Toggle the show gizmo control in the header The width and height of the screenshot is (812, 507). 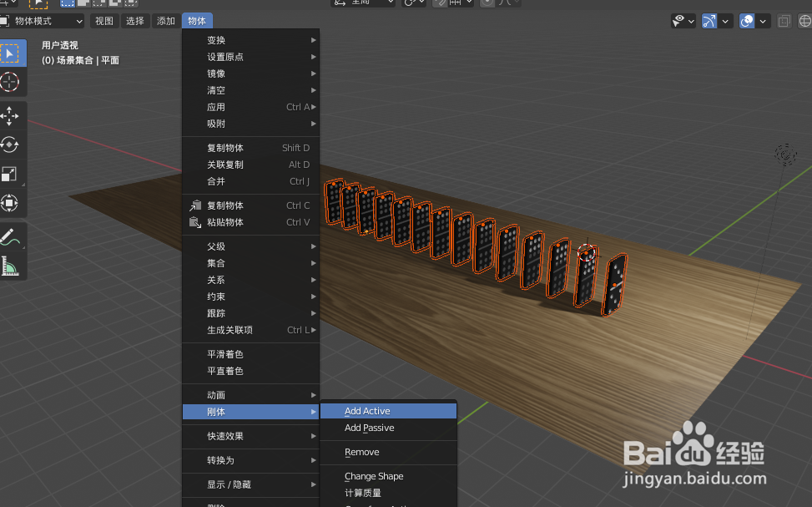(709, 20)
